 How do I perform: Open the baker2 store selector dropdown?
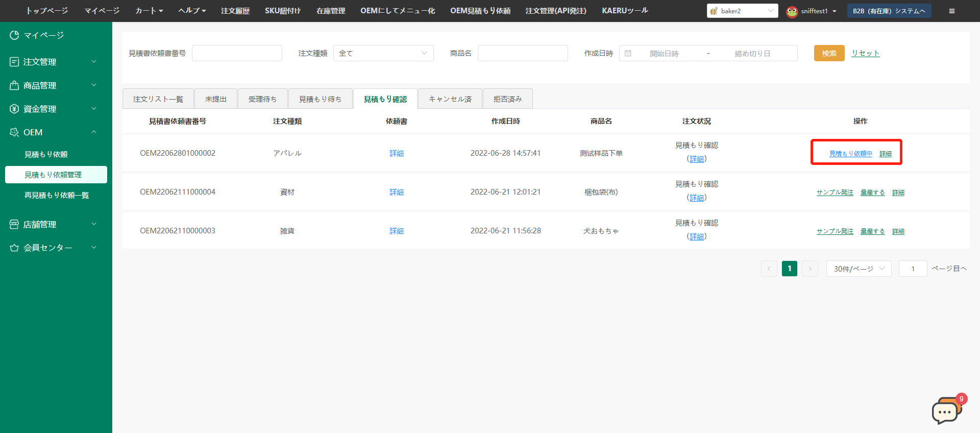(x=743, y=11)
